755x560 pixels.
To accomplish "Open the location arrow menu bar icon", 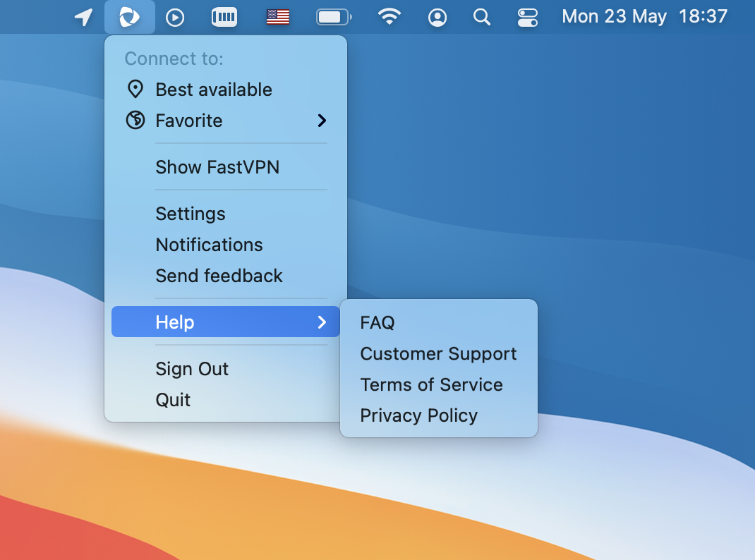I will coord(83,18).
